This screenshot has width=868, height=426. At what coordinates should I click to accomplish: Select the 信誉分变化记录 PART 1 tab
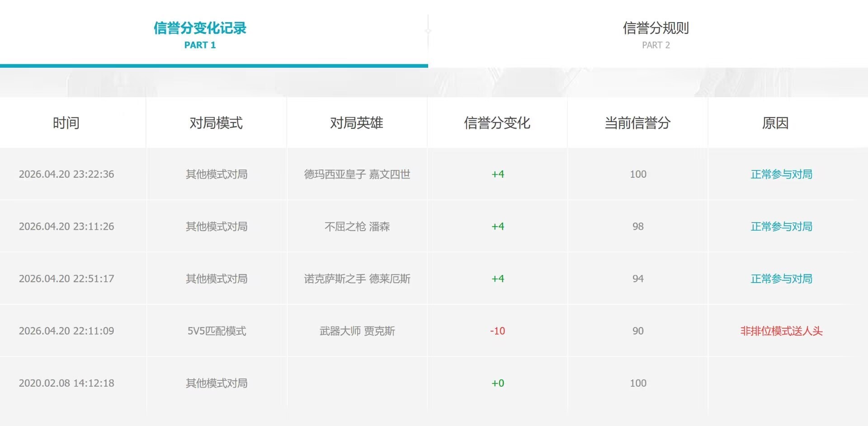pyautogui.click(x=200, y=34)
